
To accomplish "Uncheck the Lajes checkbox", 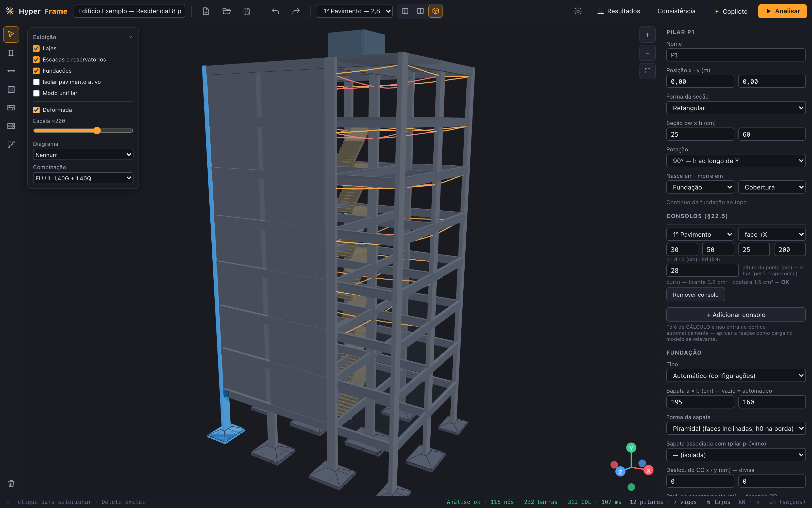I will (36, 48).
